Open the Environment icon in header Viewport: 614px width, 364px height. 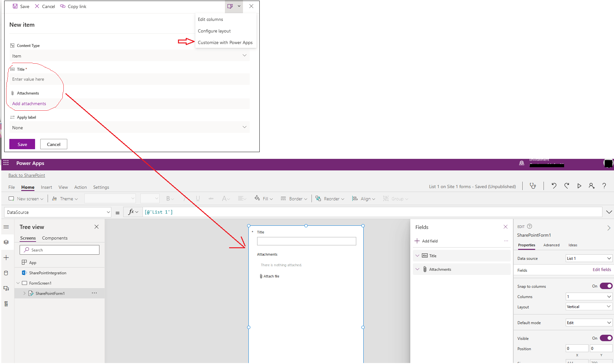pos(522,163)
